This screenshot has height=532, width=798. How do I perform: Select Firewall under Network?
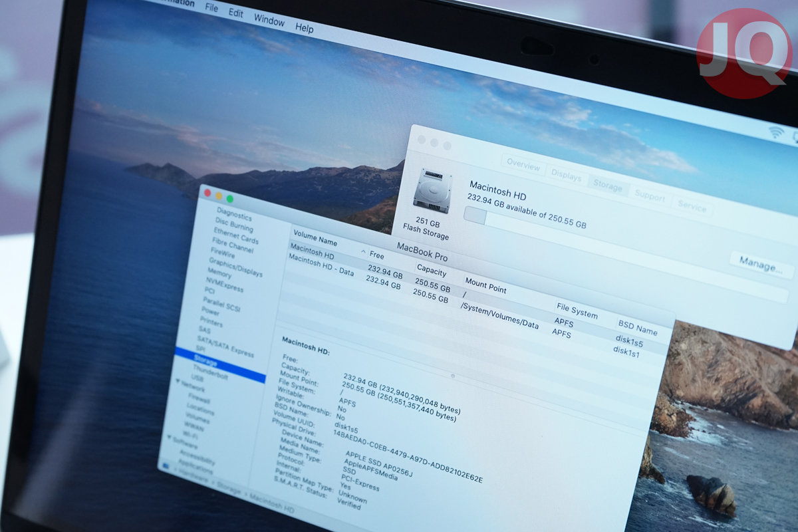point(199,400)
